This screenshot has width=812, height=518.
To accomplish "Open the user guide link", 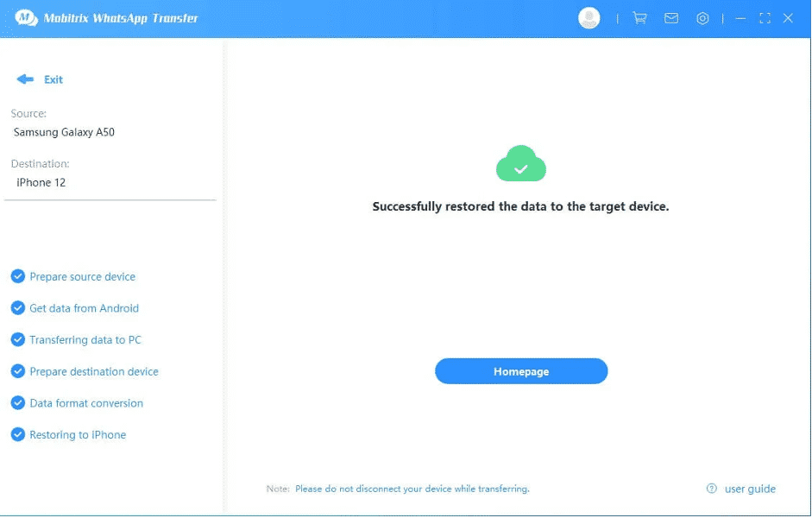I will [x=750, y=489].
